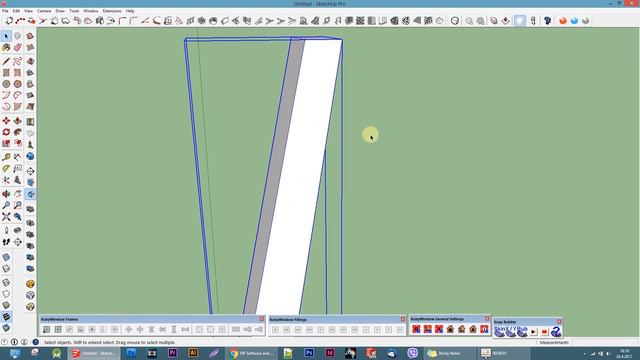The image size is (640, 360).
Task: Click the question-mark help icon in top toolbar
Action: coord(548,21)
